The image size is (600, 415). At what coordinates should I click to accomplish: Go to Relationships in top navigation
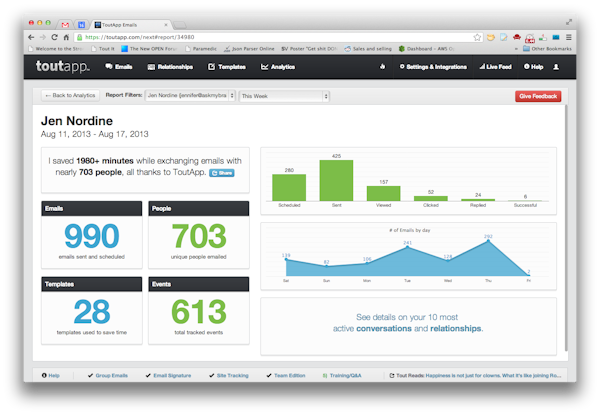coord(170,67)
